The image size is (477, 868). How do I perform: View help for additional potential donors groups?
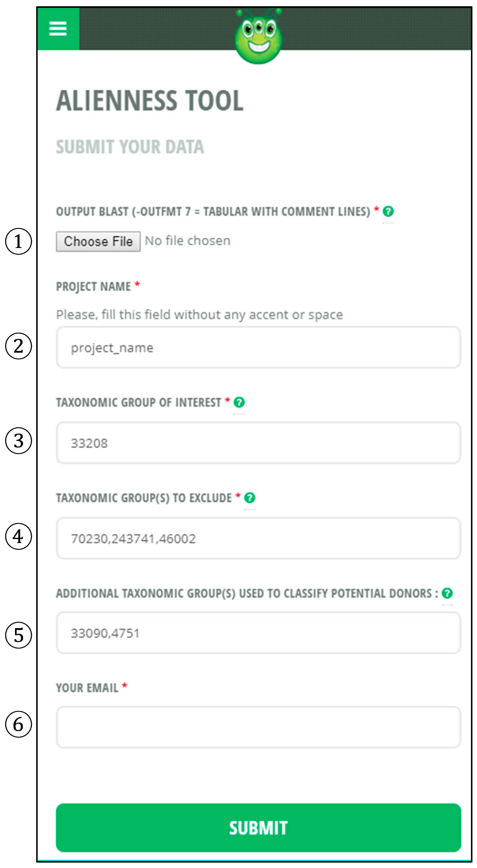pos(447,593)
